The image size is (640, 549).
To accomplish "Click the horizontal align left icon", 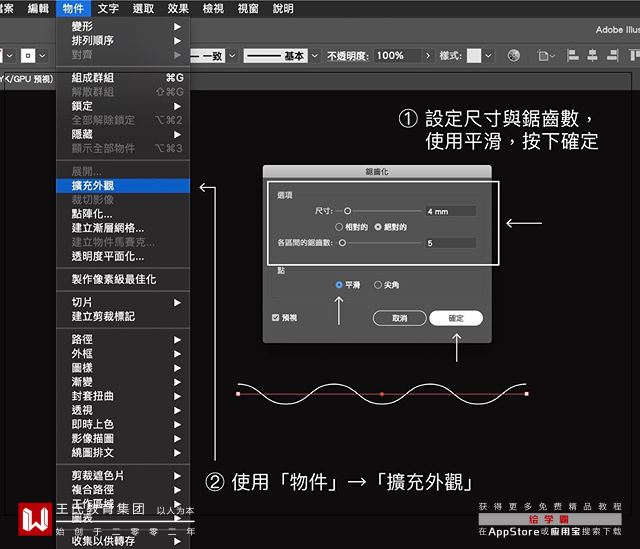I will tap(573, 55).
